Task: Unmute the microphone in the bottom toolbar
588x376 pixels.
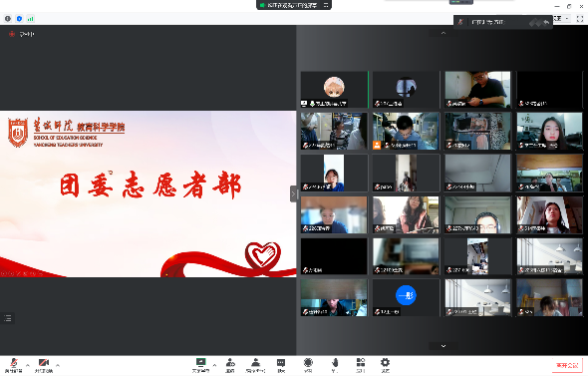Action: click(14, 365)
